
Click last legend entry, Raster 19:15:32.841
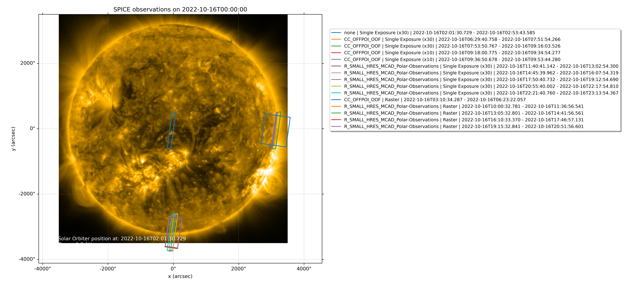464,127
